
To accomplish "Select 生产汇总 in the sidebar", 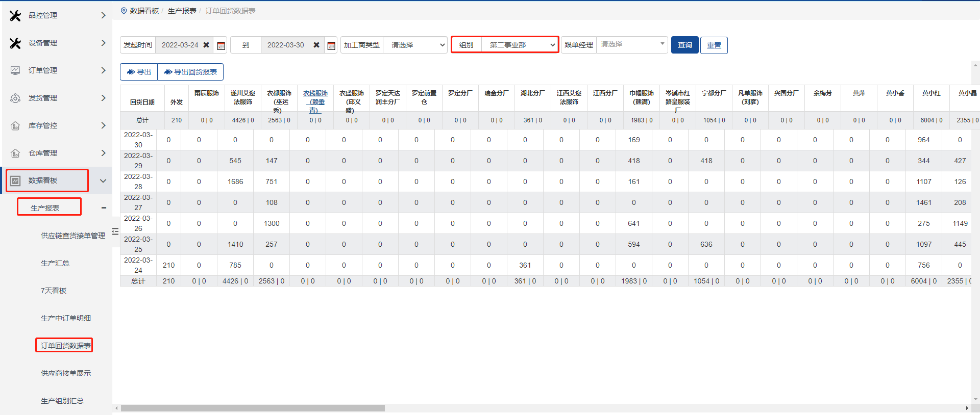I will (x=55, y=263).
